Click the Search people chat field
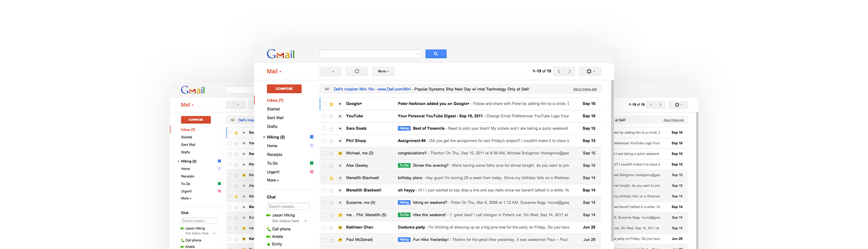This screenshot has height=249, width=868. [288, 206]
